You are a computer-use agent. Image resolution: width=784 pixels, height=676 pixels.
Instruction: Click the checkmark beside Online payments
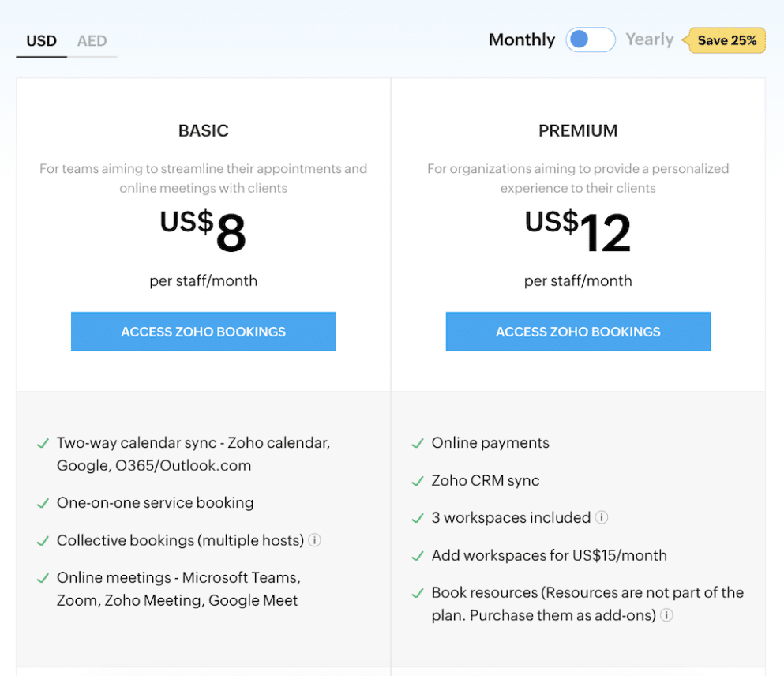click(x=417, y=443)
